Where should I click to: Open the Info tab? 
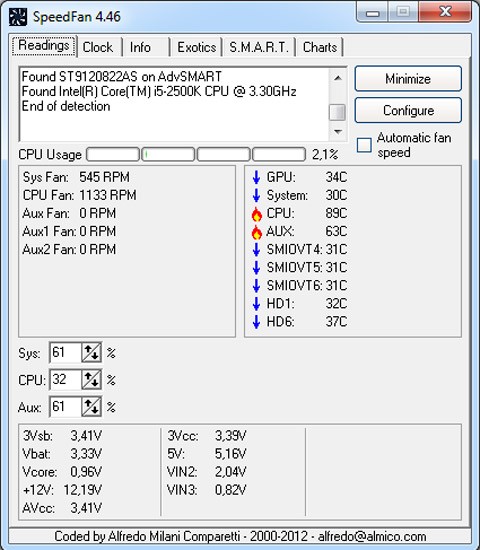pyautogui.click(x=140, y=47)
